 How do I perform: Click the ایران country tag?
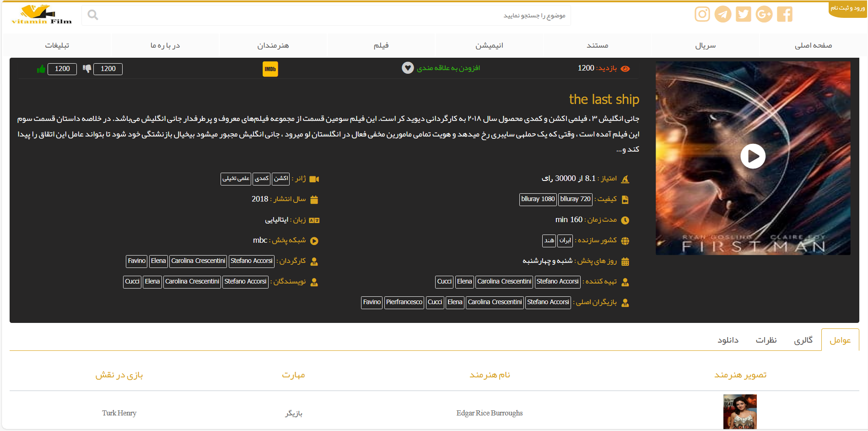[x=565, y=240]
